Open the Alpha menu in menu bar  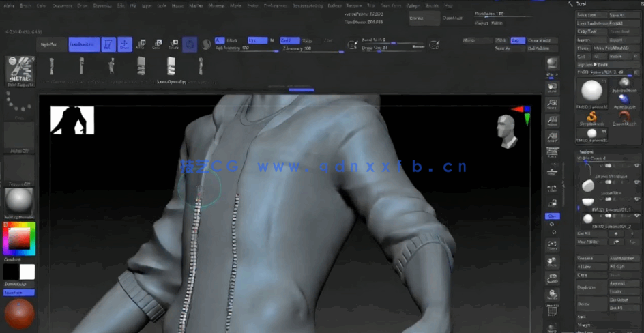pos(10,5)
